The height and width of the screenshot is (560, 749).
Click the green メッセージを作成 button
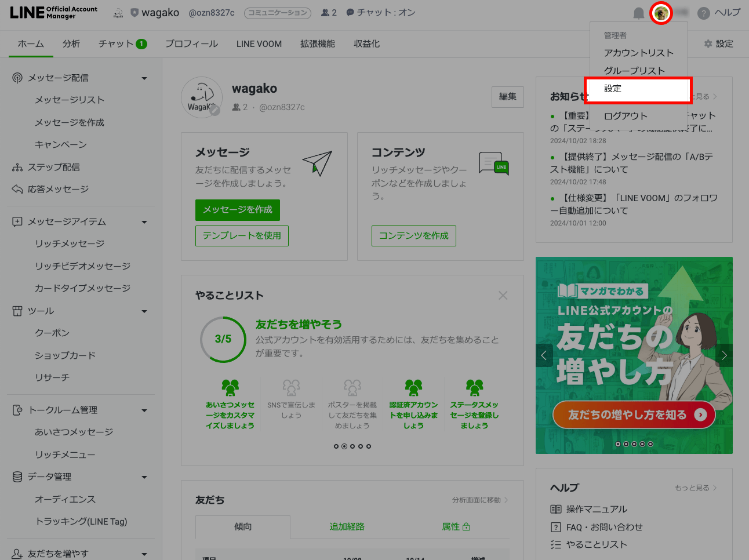[238, 209]
